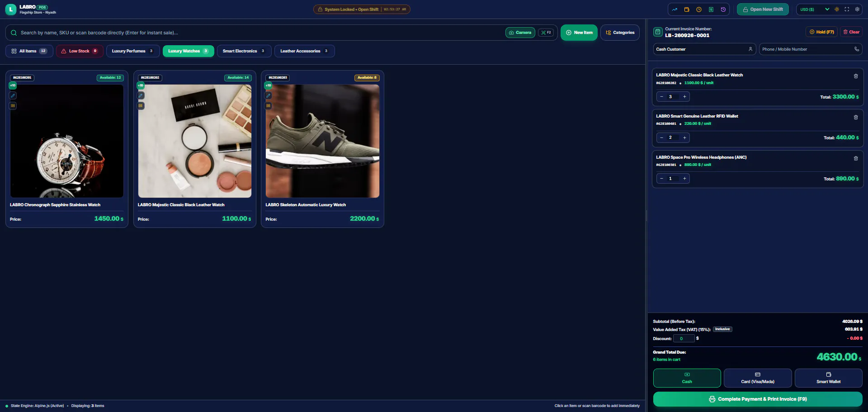Image resolution: width=868 pixels, height=412 pixels.
Task: Click Grand Total 4630.00 amount
Action: pos(839,357)
